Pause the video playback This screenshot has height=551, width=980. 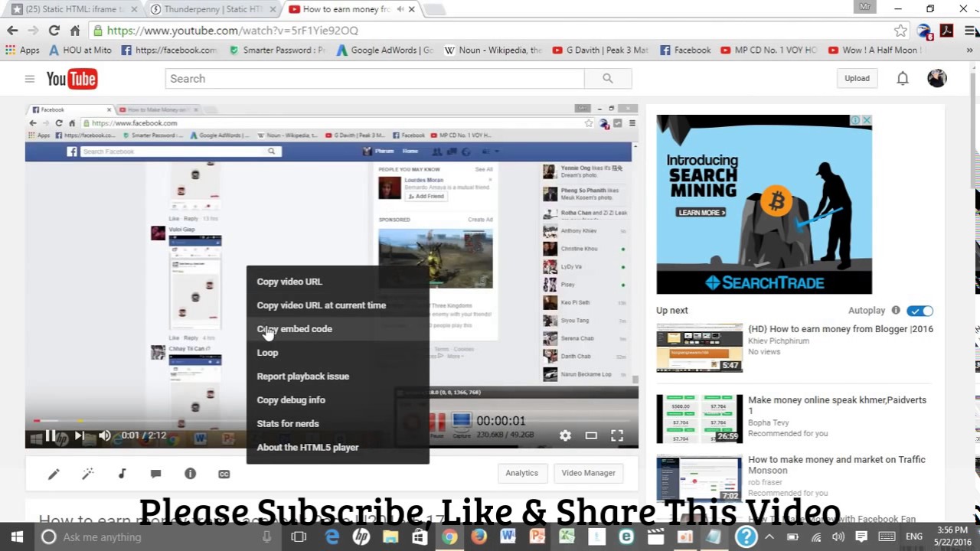pyautogui.click(x=50, y=435)
